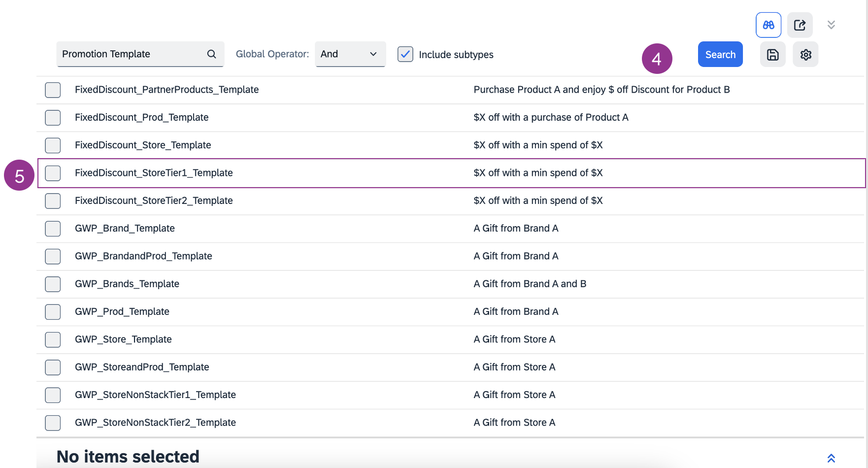868x468 pixels.
Task: Mark the GWP_Brands_Template checkbox
Action: 53,284
